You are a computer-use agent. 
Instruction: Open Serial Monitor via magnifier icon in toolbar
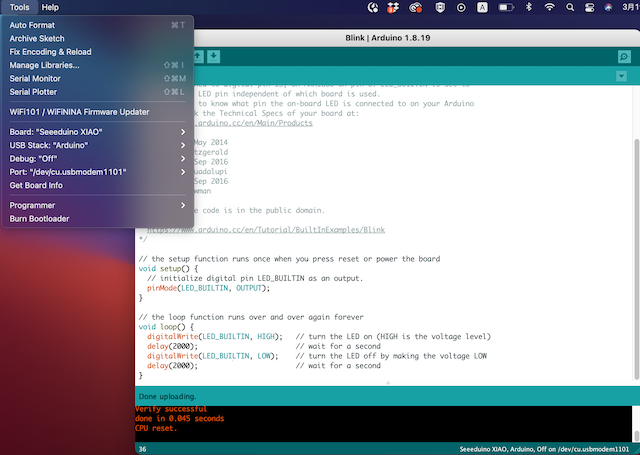point(624,57)
